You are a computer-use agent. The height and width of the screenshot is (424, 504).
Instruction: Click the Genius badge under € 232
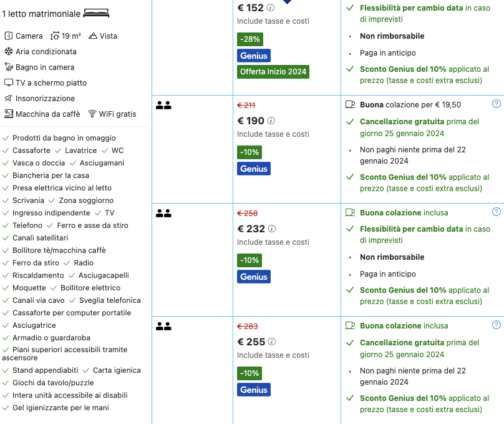[254, 277]
